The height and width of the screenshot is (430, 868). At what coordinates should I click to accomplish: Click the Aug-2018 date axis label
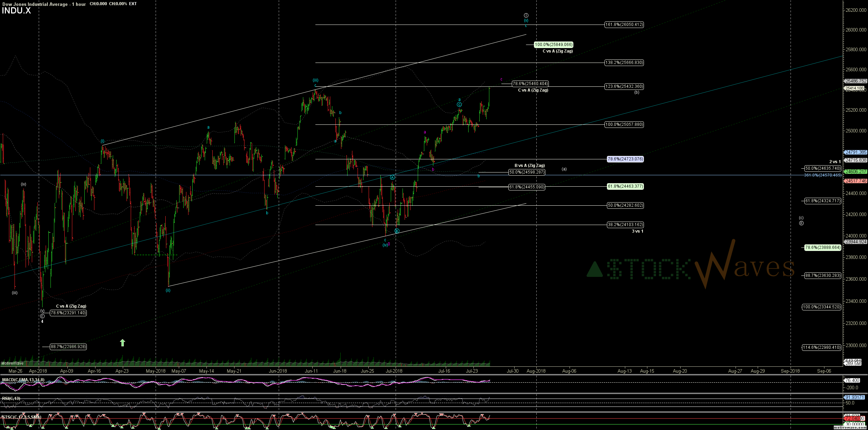point(536,371)
